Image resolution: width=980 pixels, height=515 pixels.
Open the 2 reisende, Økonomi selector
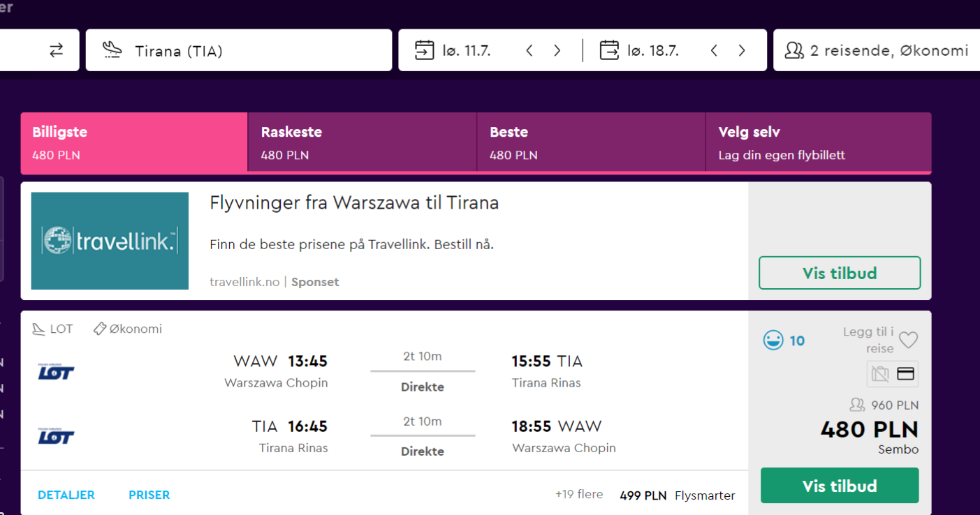click(877, 50)
